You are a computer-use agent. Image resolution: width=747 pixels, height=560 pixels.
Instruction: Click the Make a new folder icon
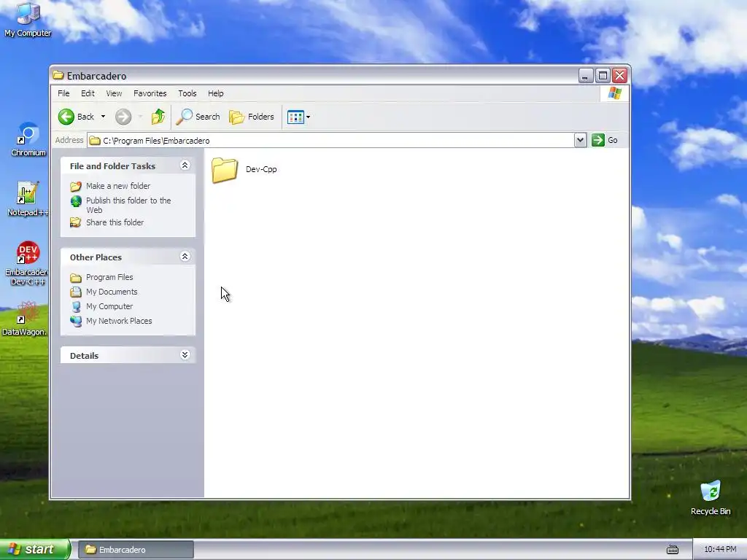76,186
